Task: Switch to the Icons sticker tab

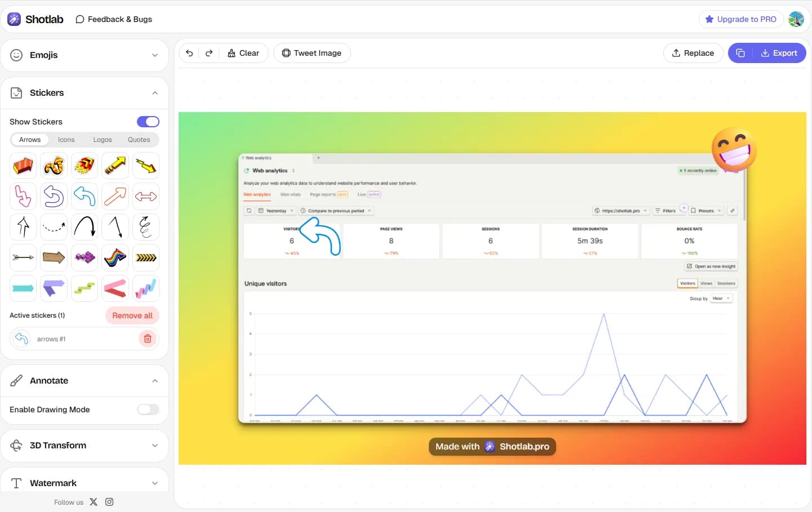Action: [x=66, y=140]
